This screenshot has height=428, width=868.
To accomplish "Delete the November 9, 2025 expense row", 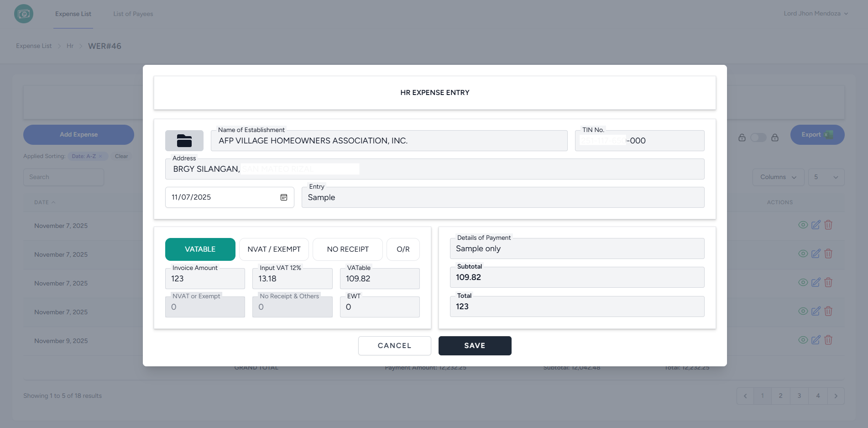I will coord(828,340).
